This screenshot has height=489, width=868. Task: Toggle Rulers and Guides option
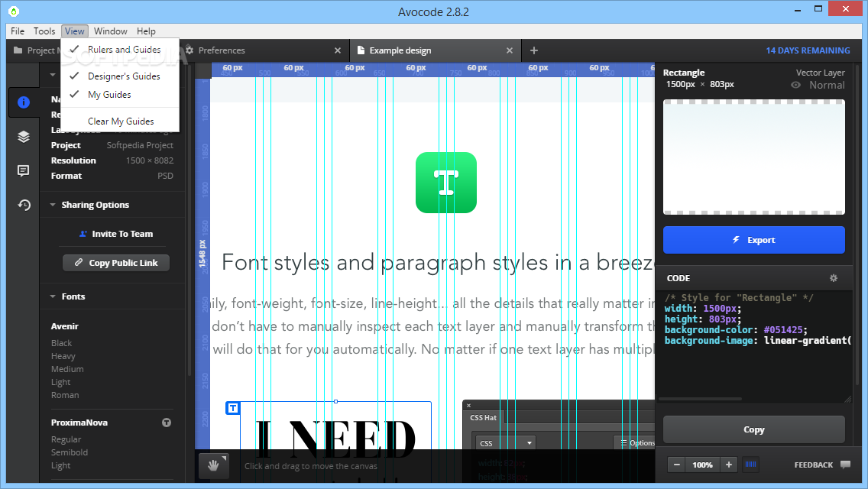click(x=120, y=50)
